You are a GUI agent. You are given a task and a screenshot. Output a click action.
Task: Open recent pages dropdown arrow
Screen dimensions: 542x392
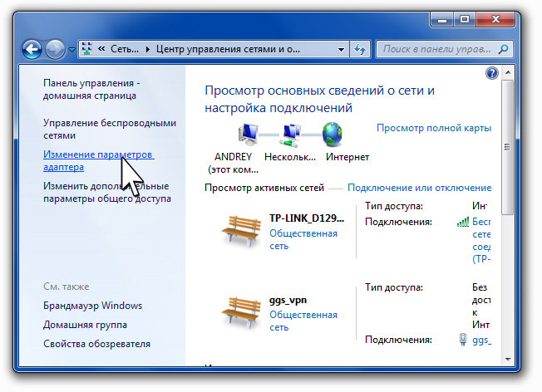tap(71, 50)
